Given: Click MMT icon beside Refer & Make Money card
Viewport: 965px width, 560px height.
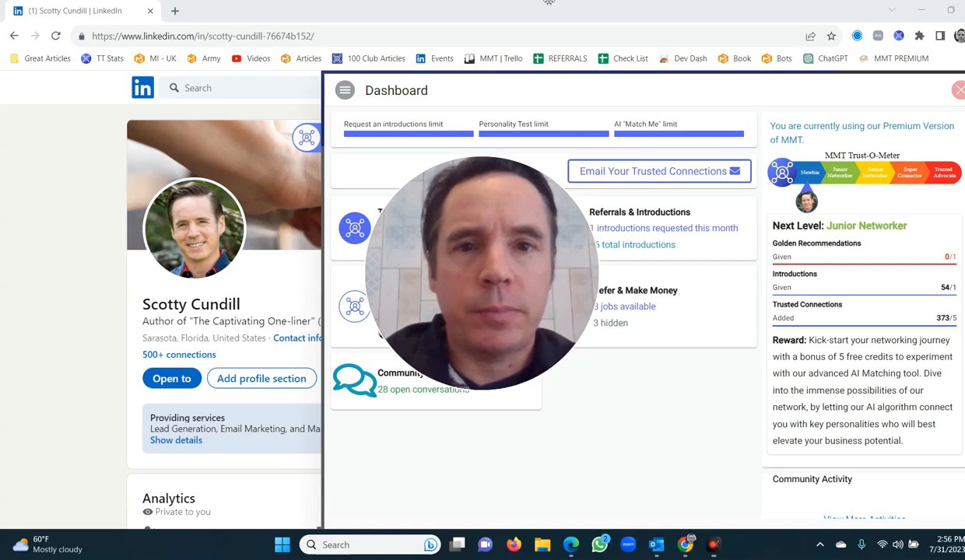Looking at the screenshot, I should pyautogui.click(x=355, y=306).
